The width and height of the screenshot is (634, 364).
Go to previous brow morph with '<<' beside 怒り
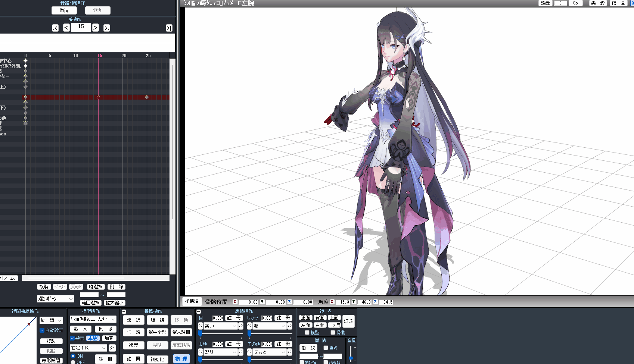tap(201, 352)
